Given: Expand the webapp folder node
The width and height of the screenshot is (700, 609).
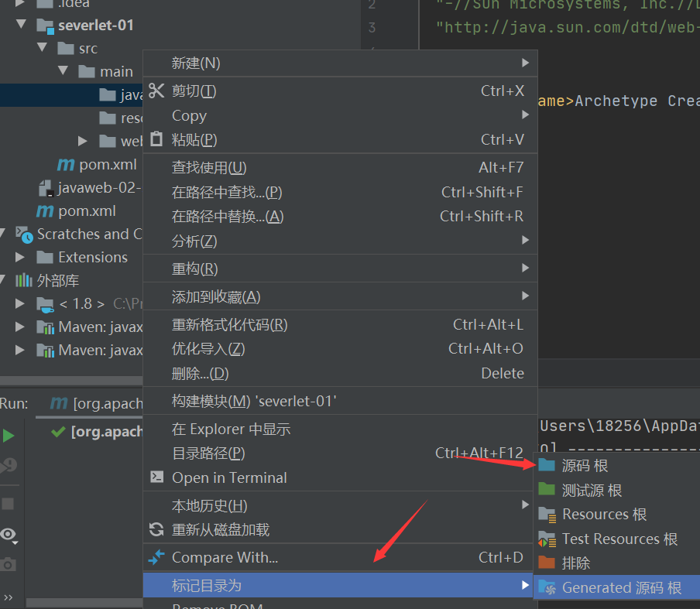Looking at the screenshot, I should pyautogui.click(x=84, y=141).
